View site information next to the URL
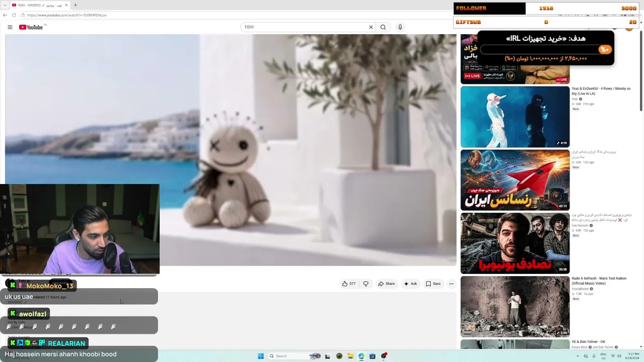This screenshot has width=644, height=362. [23, 15]
